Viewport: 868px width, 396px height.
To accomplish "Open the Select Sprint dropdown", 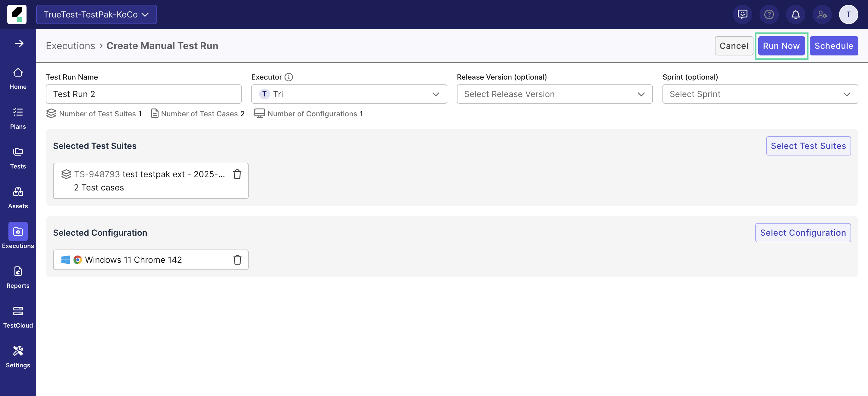I will coord(760,94).
